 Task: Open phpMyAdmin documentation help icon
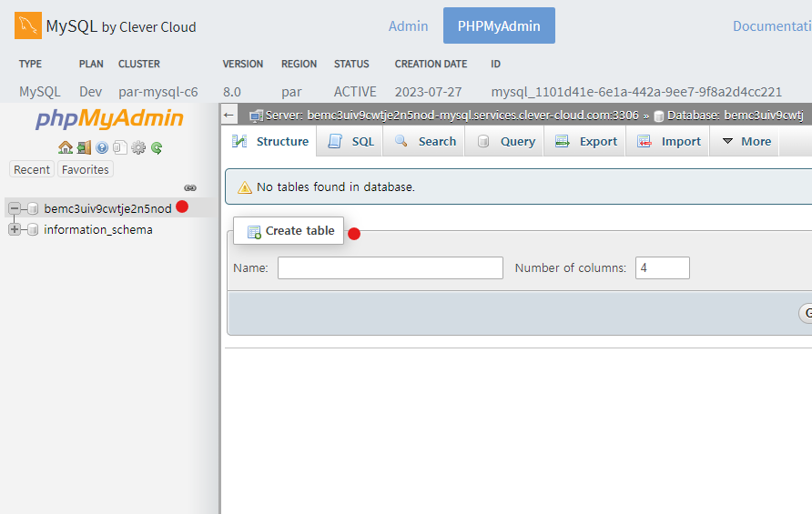pyautogui.click(x=102, y=148)
